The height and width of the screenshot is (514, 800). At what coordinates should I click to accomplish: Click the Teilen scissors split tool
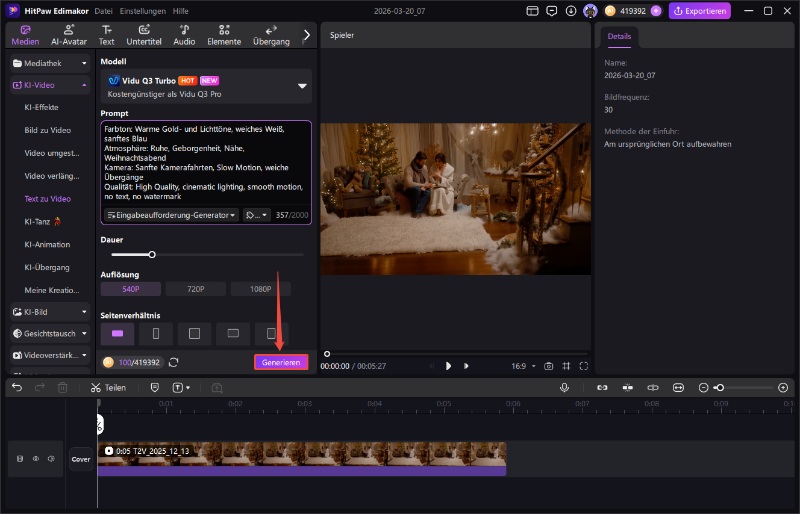pyautogui.click(x=108, y=387)
